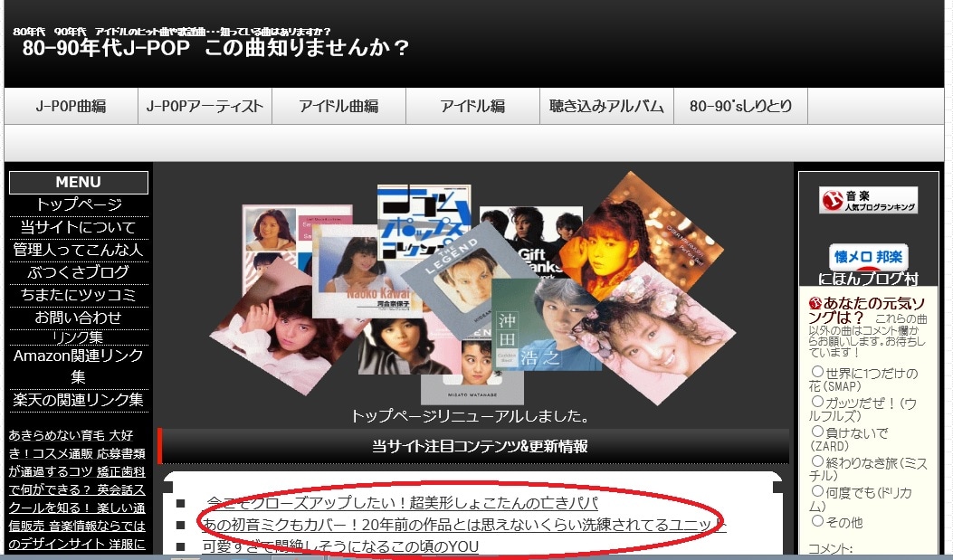Screen dimensions: 953x560
Task: Open 当サイトについて in the side menu
Action: [79, 227]
